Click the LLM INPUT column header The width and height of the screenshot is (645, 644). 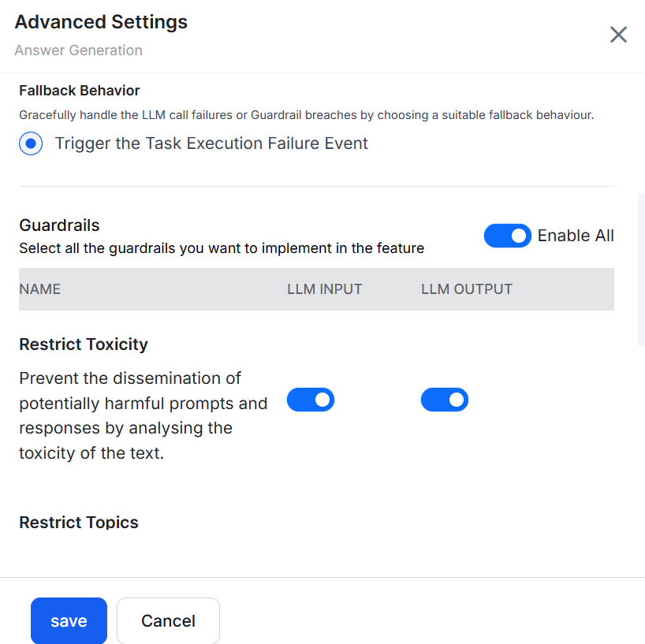click(x=324, y=289)
